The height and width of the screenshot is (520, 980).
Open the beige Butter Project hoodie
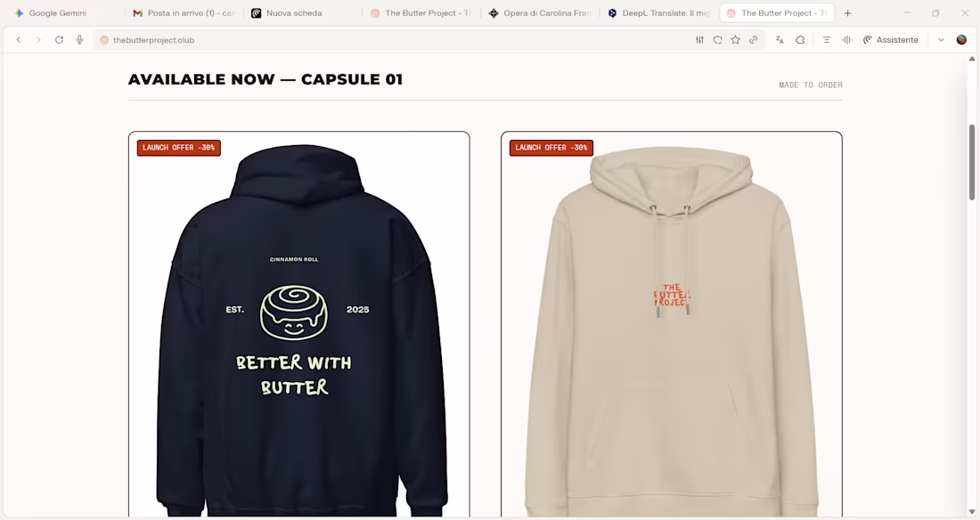(x=671, y=324)
